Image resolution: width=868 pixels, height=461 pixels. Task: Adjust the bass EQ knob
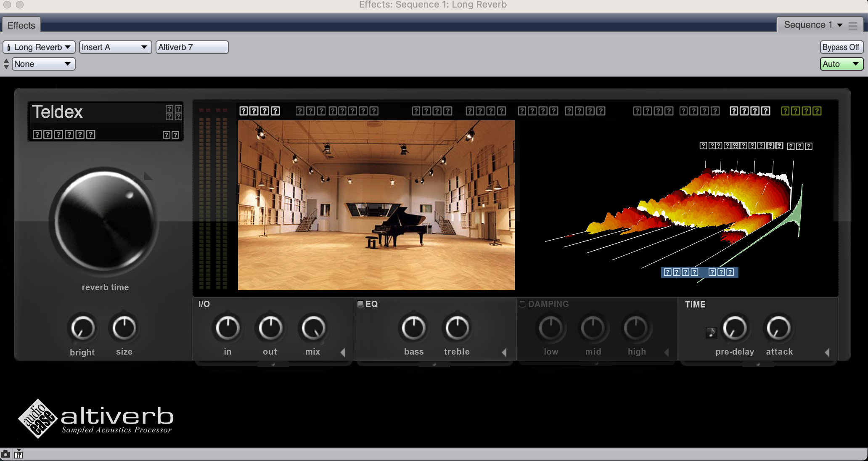(x=413, y=329)
